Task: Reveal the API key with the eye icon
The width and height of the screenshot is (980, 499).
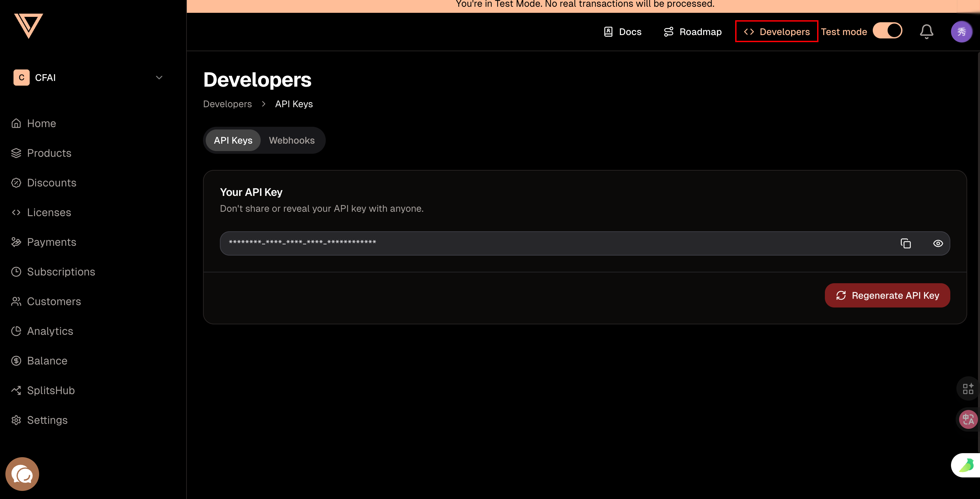Action: click(x=938, y=243)
